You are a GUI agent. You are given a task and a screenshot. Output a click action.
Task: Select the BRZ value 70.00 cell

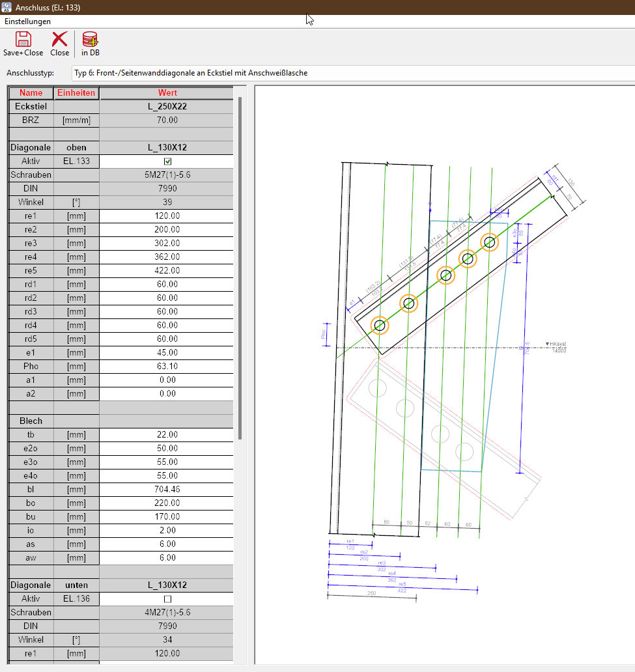click(x=167, y=120)
